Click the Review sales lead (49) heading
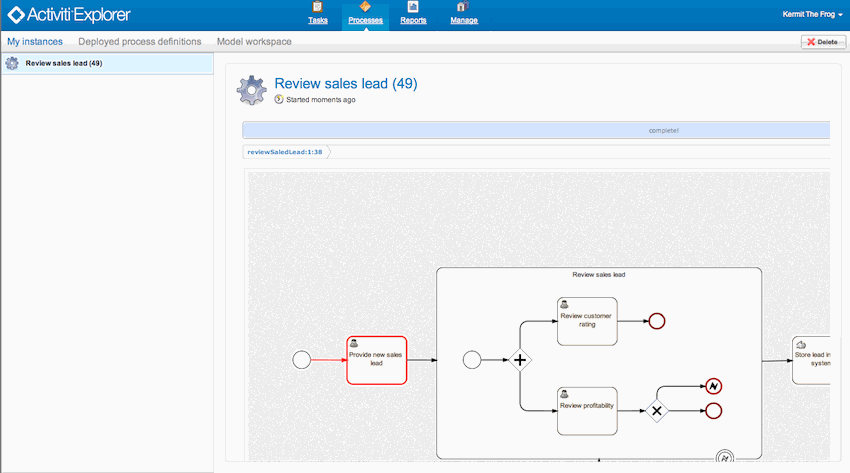The image size is (850, 473). coord(346,83)
